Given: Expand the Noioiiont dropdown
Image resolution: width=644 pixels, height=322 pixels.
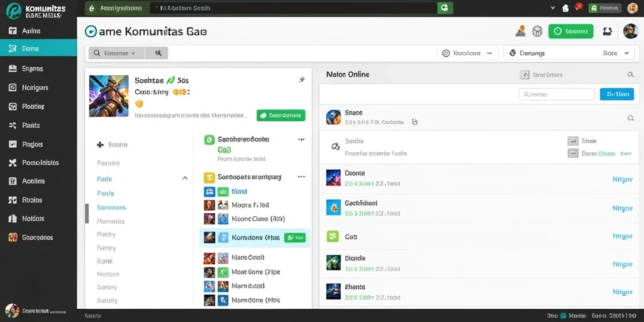Looking at the screenshot, I should coord(467,53).
